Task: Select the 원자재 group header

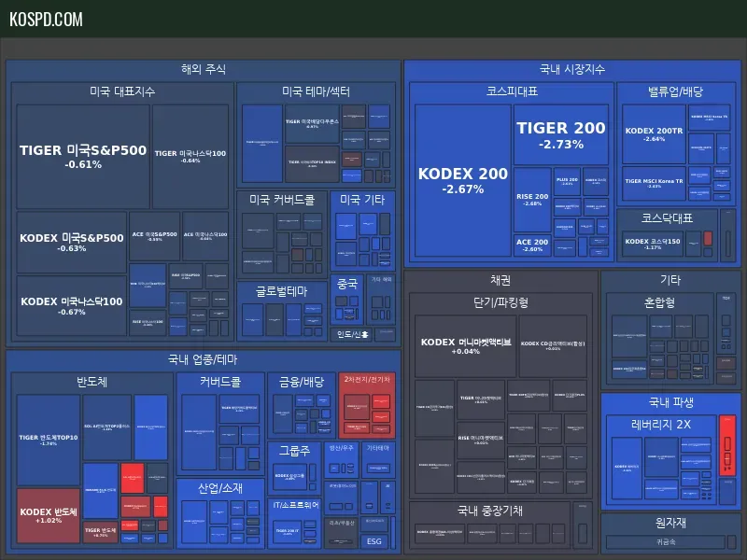Action: pyautogui.click(x=670, y=523)
